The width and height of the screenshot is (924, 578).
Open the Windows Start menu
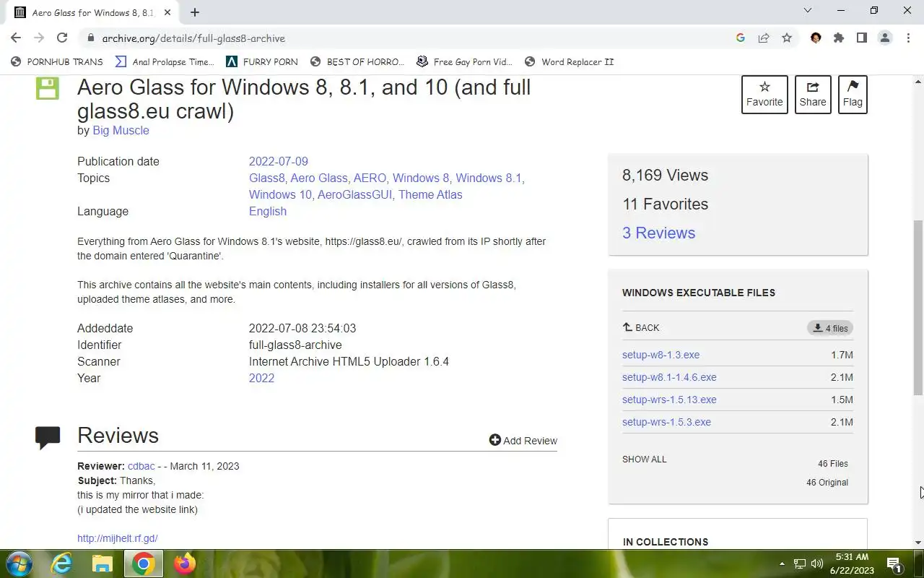[19, 564]
